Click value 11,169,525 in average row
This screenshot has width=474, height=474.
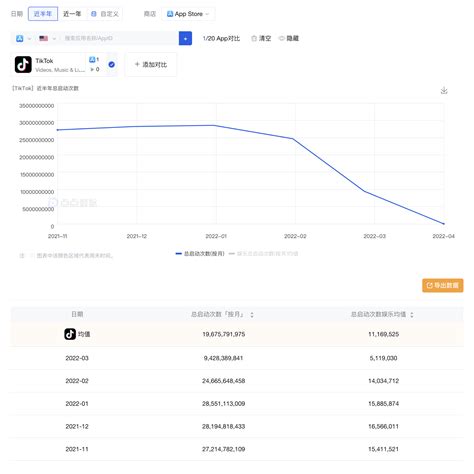click(x=384, y=334)
